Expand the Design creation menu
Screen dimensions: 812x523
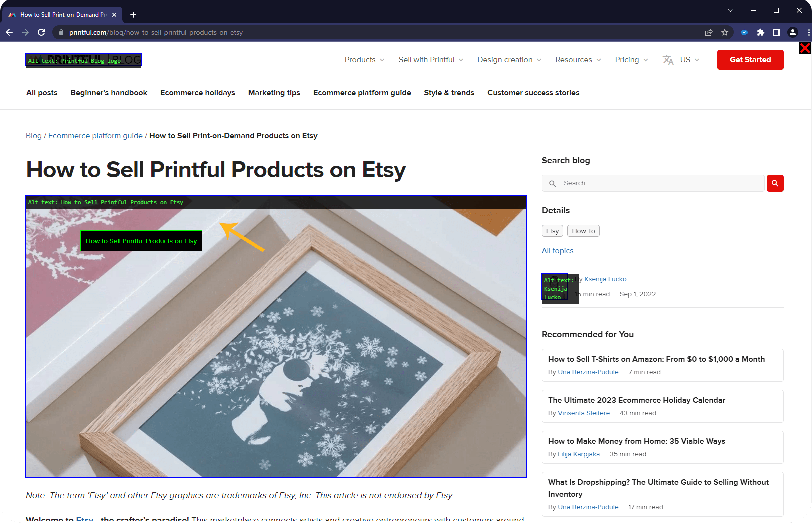point(509,60)
